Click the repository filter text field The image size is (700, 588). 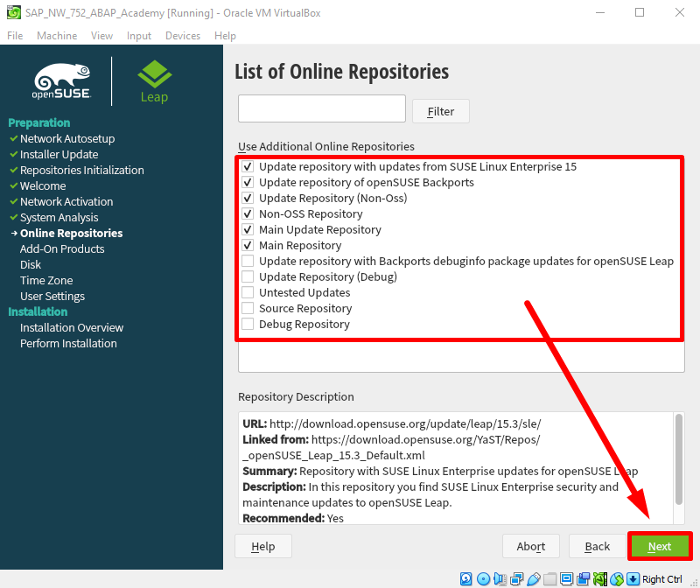coord(322,108)
